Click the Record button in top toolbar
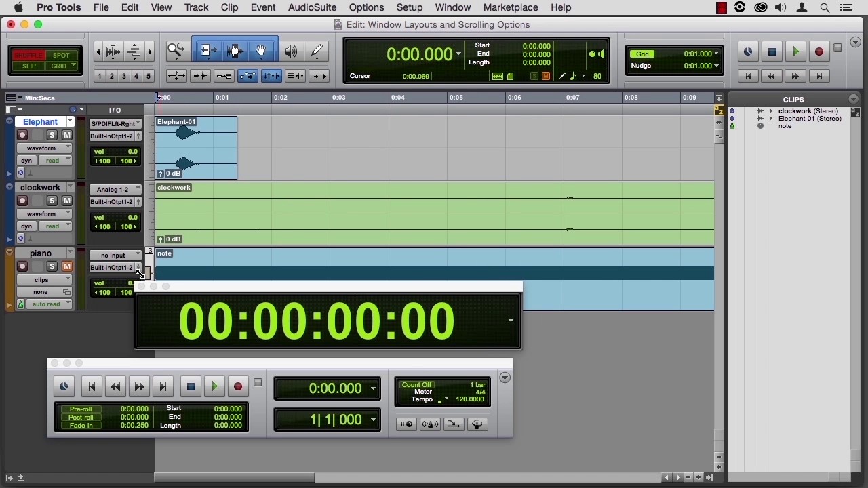 click(x=819, y=52)
